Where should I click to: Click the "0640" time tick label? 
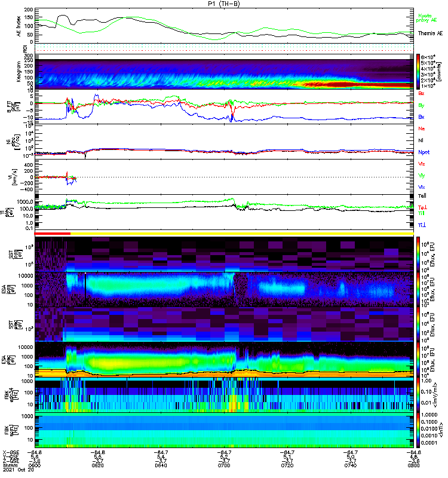[x=161, y=465]
